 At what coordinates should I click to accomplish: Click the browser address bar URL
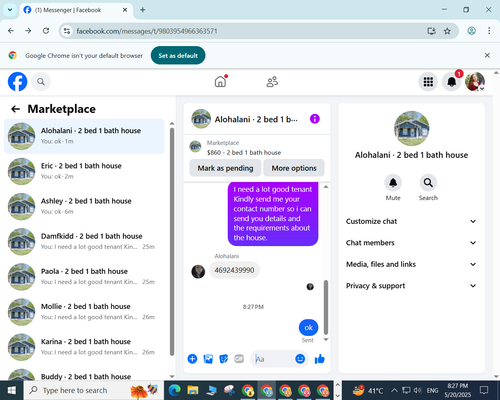147,31
